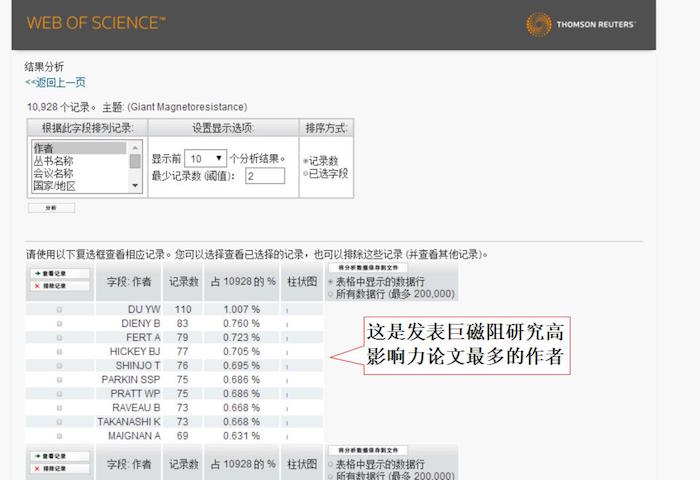
Task: Check the box for RAVEAU B
Action: point(59,408)
